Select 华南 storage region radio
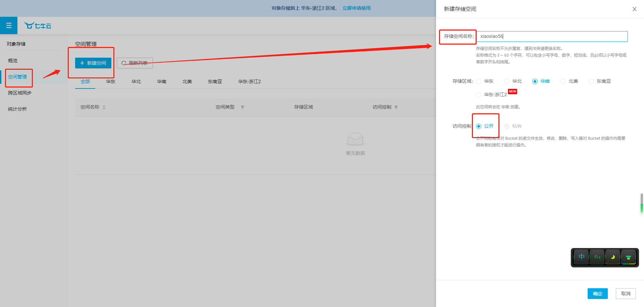 click(535, 81)
